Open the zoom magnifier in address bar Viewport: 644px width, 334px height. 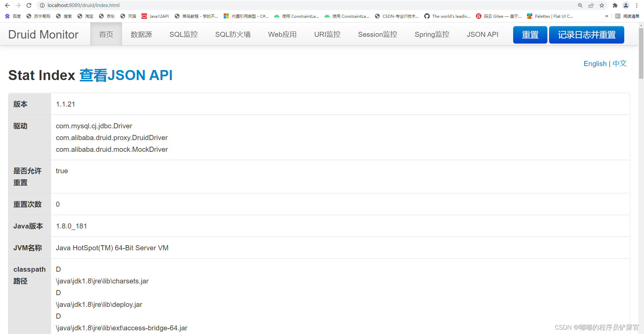(x=580, y=5)
